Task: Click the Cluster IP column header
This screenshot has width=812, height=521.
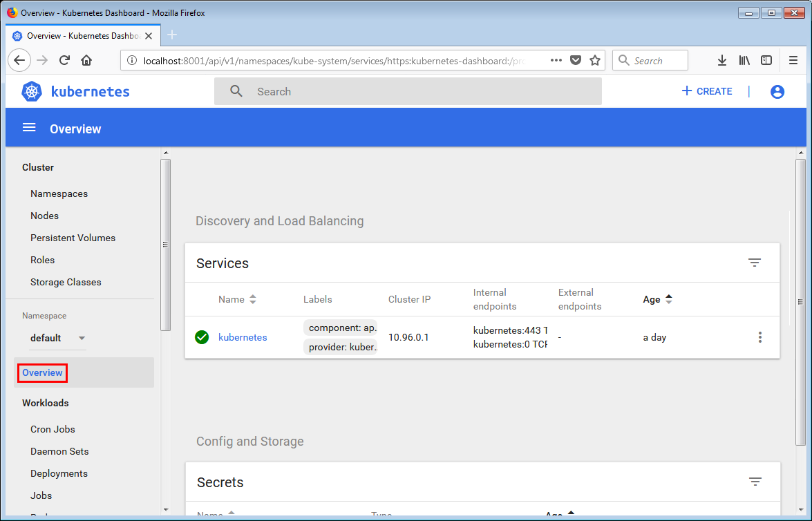Action: [x=409, y=299]
